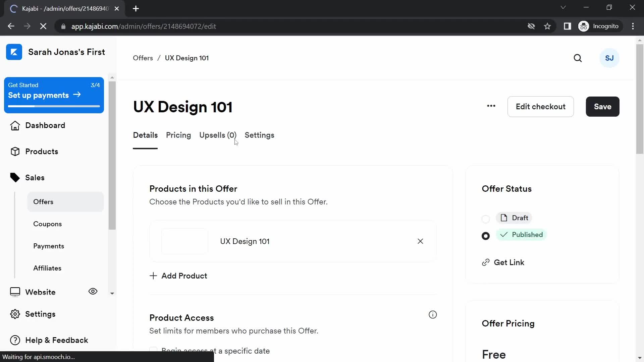Screen dimensions: 644x362
Task: Click Set up payments in Get Started card
Action: 44,95
